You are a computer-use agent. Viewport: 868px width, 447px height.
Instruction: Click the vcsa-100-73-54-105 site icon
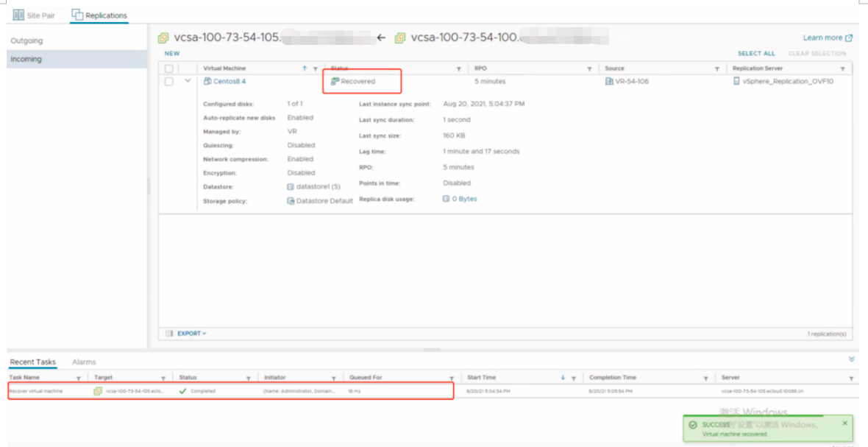pyautogui.click(x=162, y=36)
